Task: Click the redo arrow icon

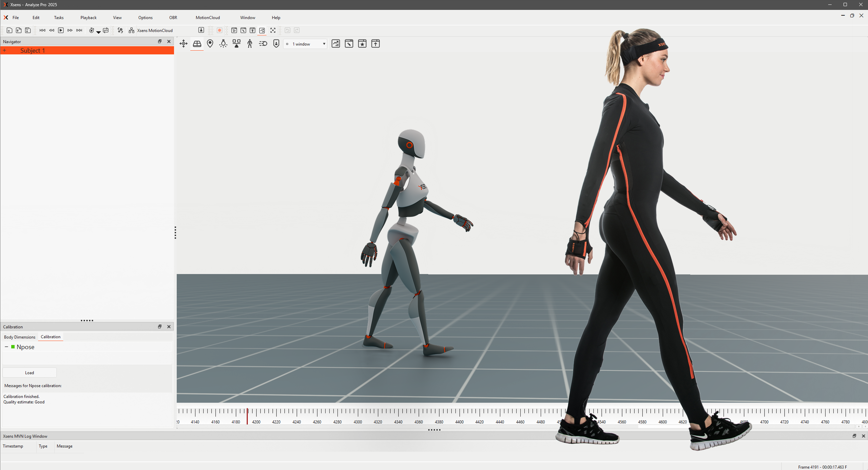Action: (x=297, y=30)
